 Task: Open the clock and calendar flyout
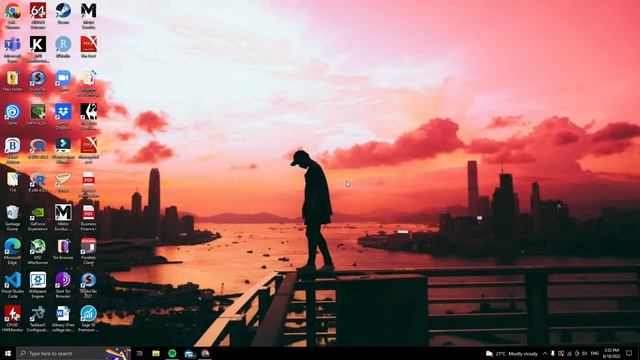(611, 353)
